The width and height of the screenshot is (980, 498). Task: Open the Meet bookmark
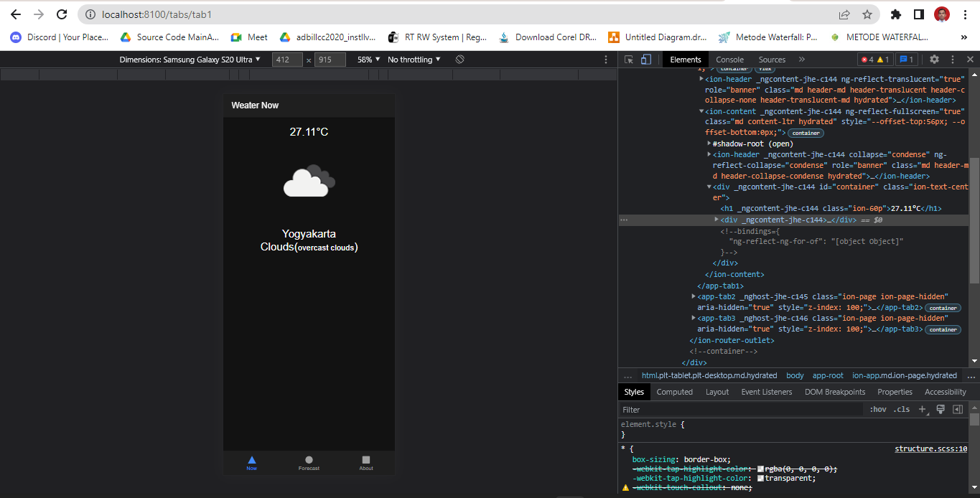click(249, 37)
